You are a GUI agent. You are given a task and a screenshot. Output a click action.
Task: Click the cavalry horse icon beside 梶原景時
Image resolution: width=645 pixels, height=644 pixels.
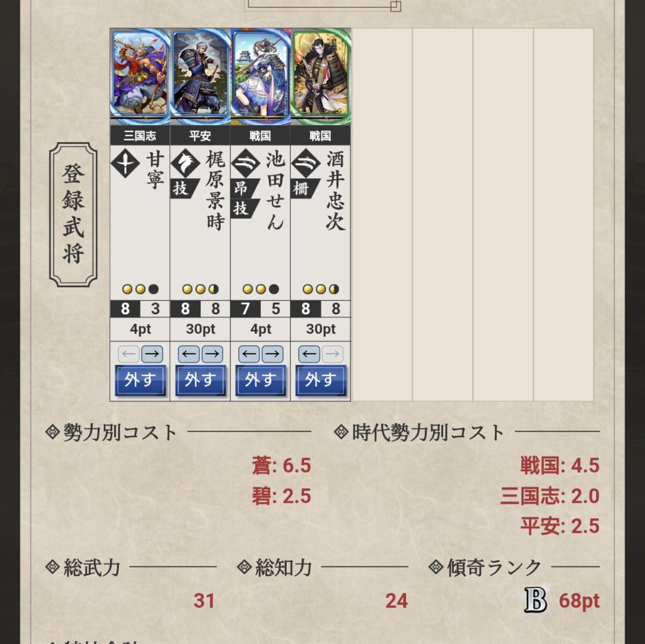pos(185,163)
